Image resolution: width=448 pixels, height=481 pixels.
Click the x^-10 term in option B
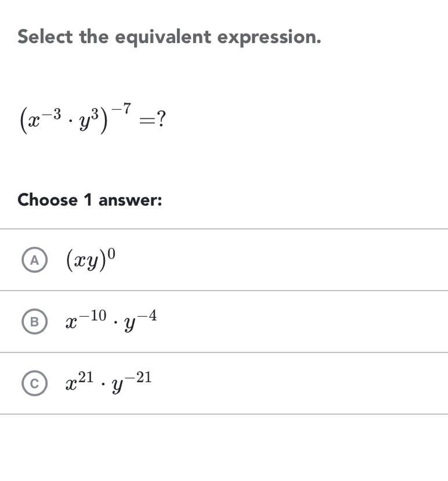[86, 320]
